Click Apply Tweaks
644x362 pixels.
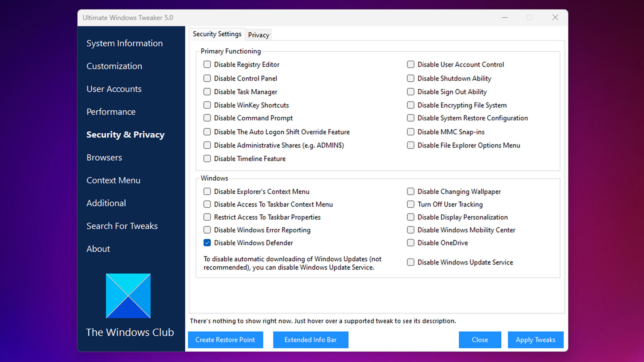pyautogui.click(x=536, y=340)
